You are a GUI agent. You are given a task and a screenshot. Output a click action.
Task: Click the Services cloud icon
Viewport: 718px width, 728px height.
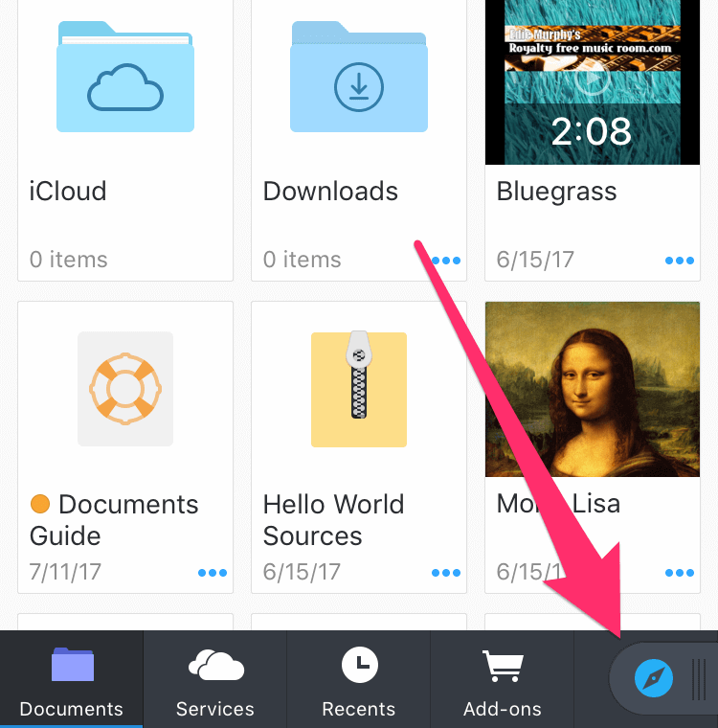(216, 666)
